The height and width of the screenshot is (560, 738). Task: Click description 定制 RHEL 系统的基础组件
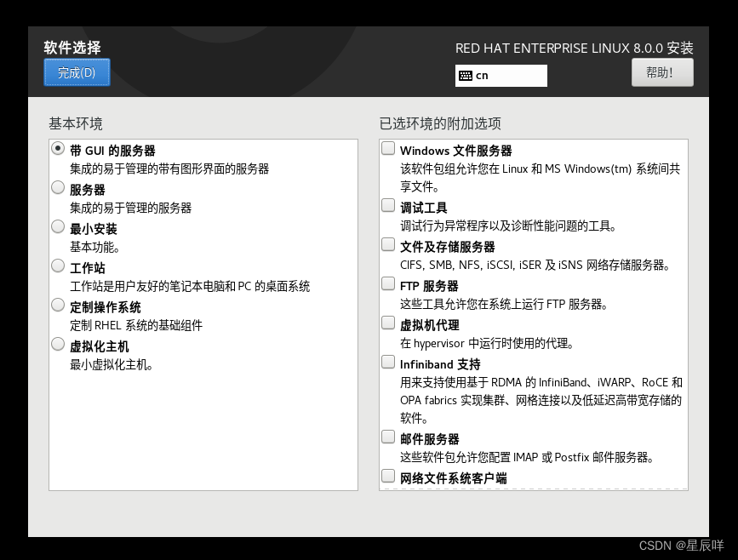click(x=136, y=325)
